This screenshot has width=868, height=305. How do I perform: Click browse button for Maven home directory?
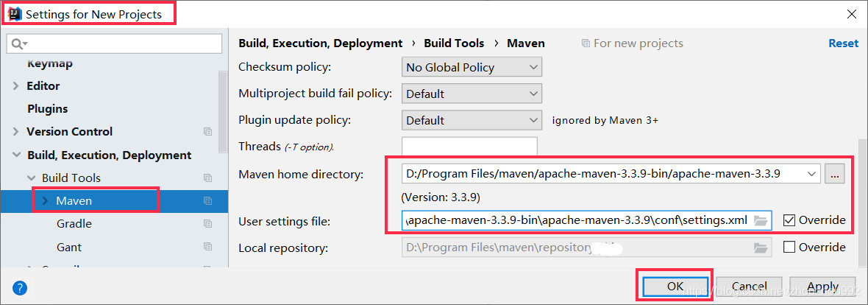pos(835,174)
